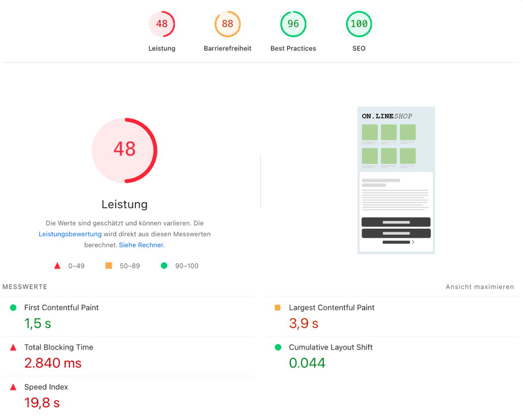The height and width of the screenshot is (420, 523).
Task: Select the First Contentful Paint metric label
Action: coord(61,308)
